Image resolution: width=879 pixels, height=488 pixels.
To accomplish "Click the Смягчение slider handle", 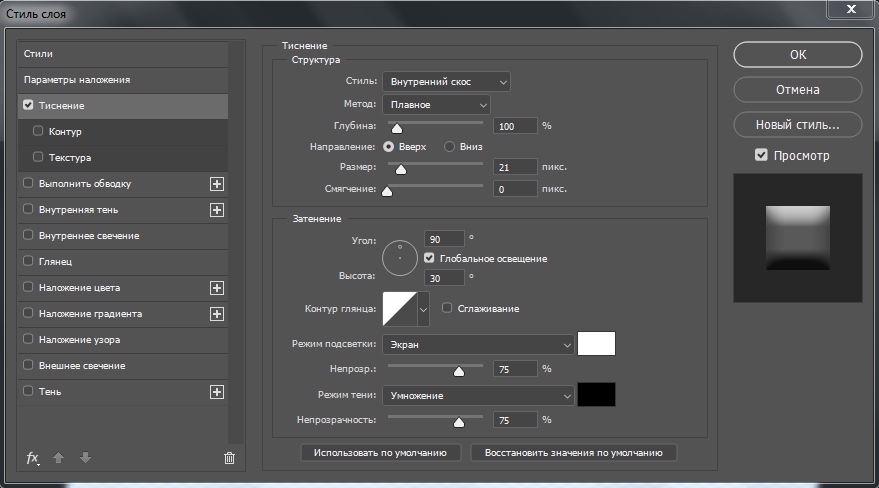I will click(x=387, y=191).
